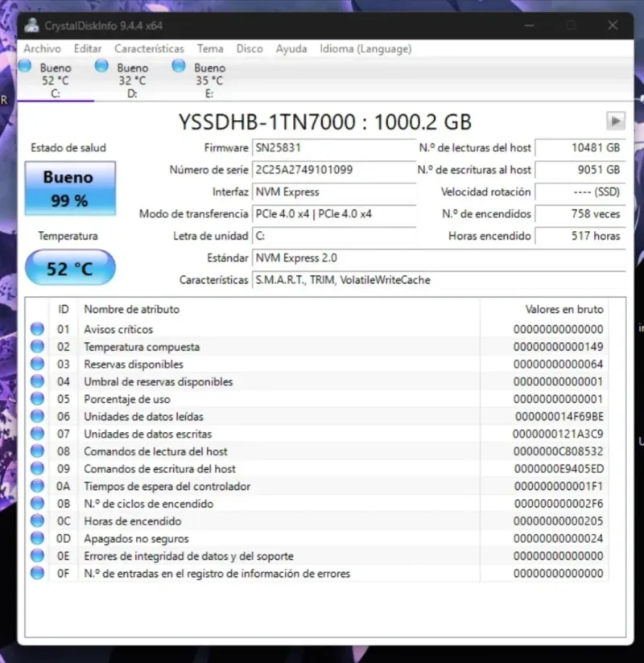Screen dimensions: 644x663
Task: Click the host writes value 9051 GB
Action: 580,170
